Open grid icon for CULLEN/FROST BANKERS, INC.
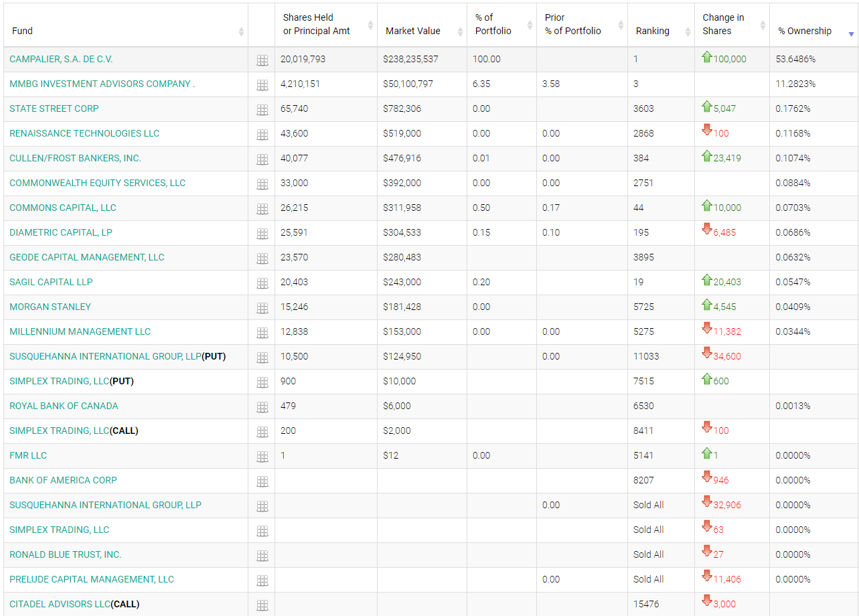This screenshot has width=859, height=616. (262, 159)
